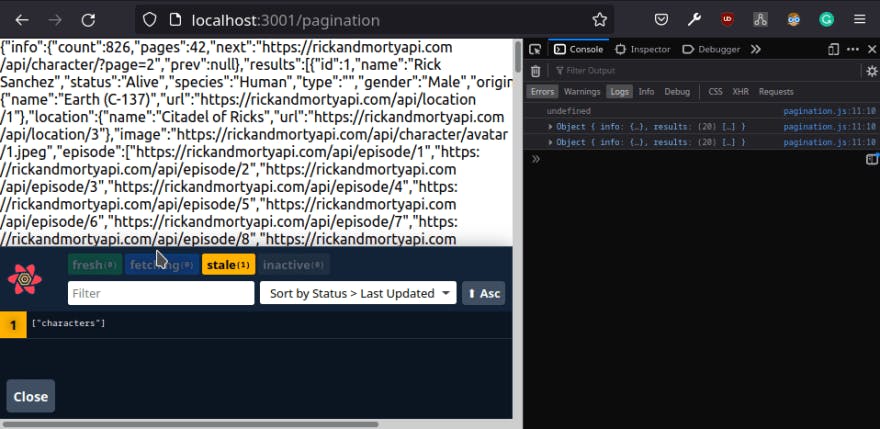Filter queries by fetching status
The height and width of the screenshot is (429, 880).
[x=162, y=265]
